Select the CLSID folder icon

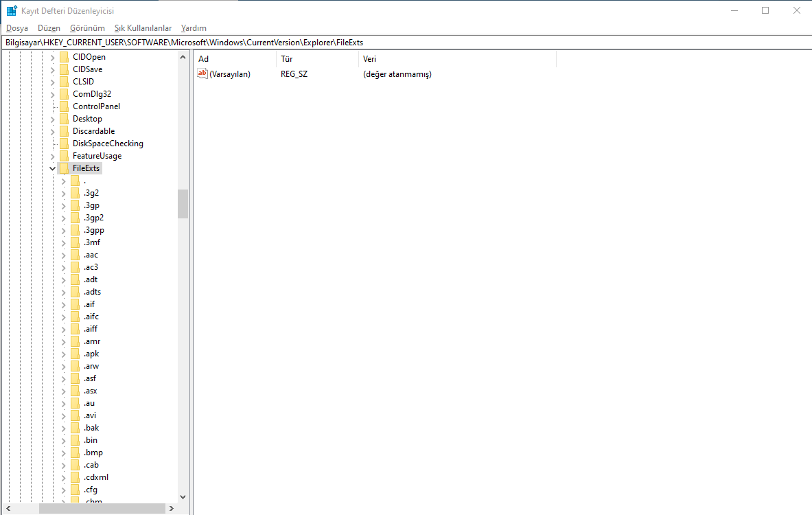pyautogui.click(x=65, y=81)
